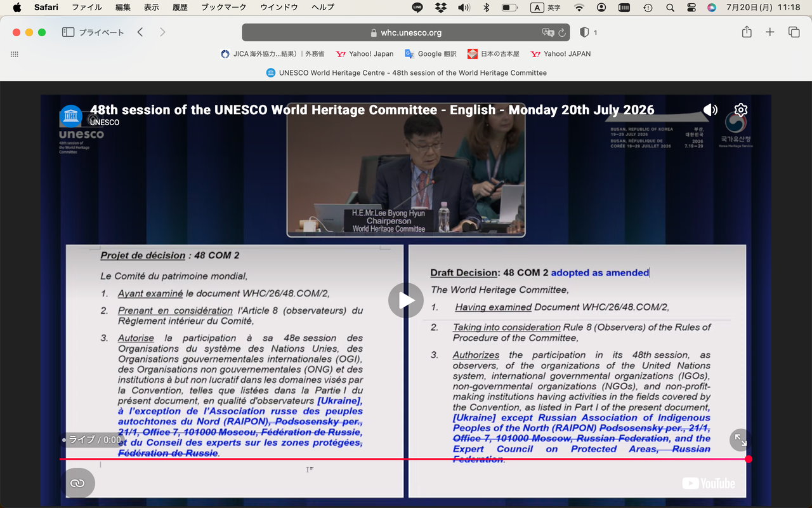812x508 pixels.
Task: Click the video title link
Action: 372,110
